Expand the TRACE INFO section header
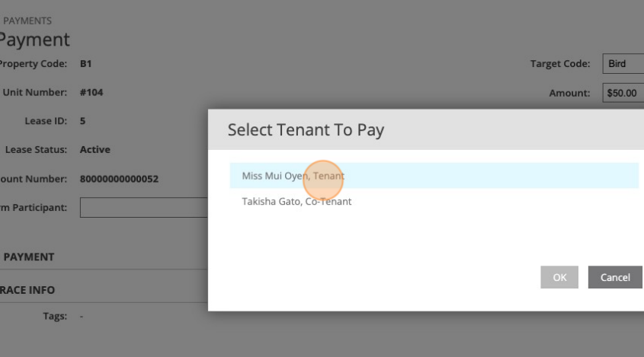644x357 pixels. [27, 290]
